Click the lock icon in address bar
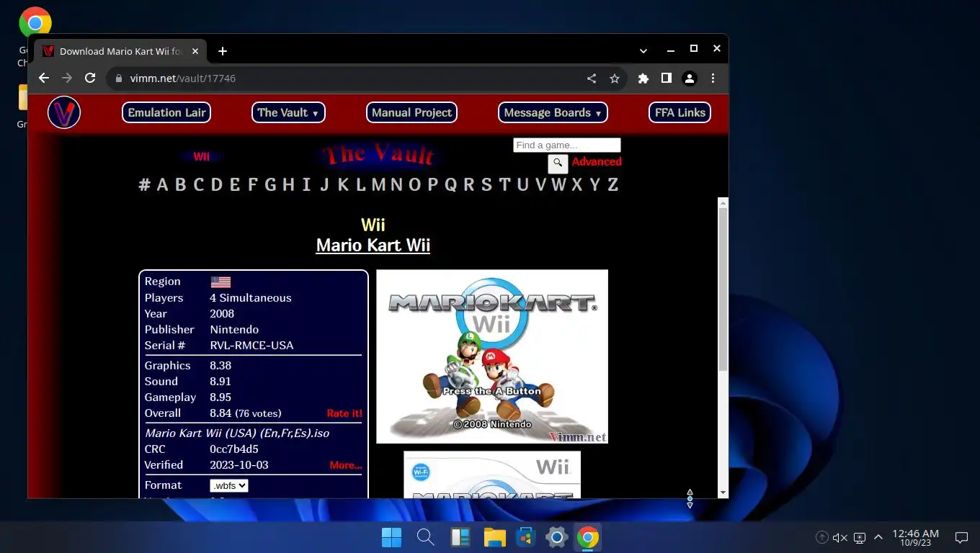The width and height of the screenshot is (980, 553). [119, 78]
